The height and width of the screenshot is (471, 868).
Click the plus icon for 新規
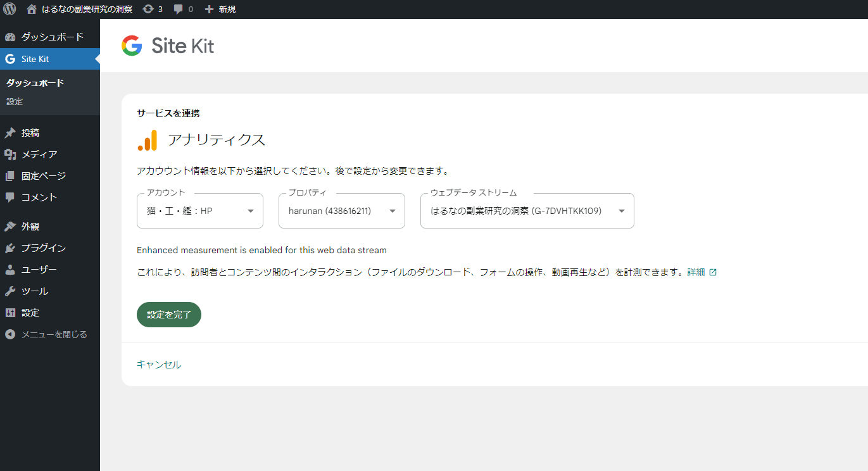(x=210, y=9)
